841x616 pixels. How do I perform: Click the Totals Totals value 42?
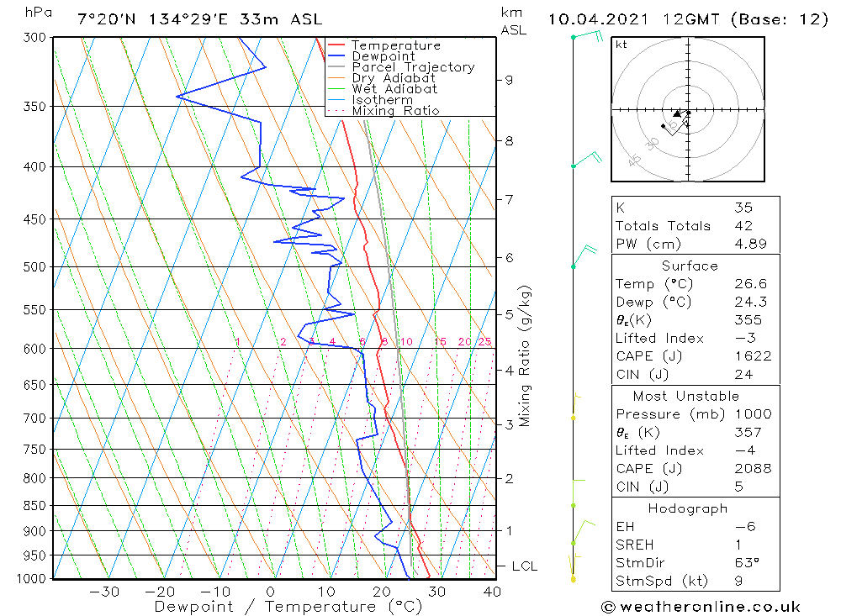click(743, 226)
